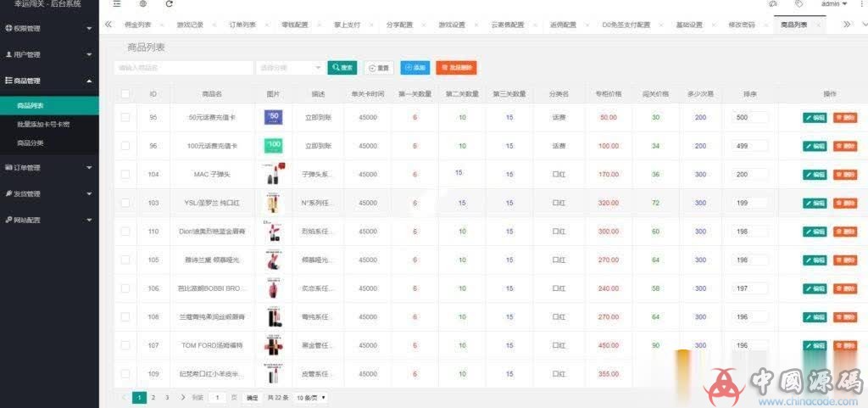Close the 掌上支付 tab via its x
This screenshot has height=408, width=868.
[x=371, y=25]
